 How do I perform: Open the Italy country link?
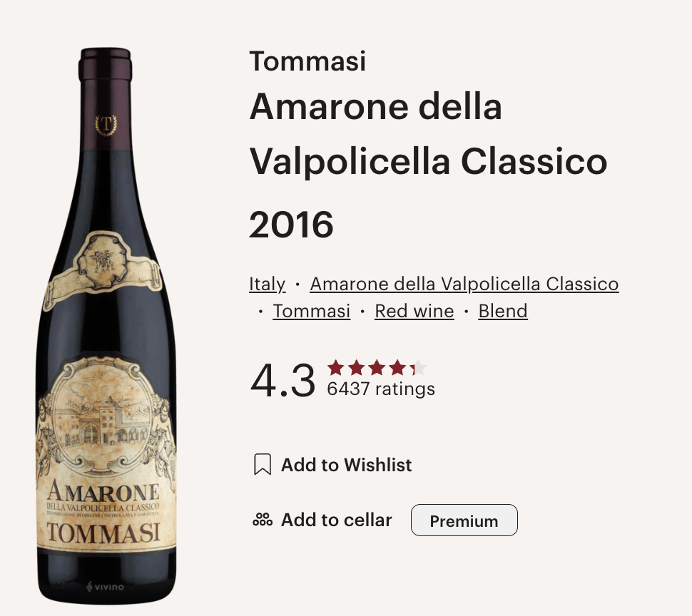[267, 284]
